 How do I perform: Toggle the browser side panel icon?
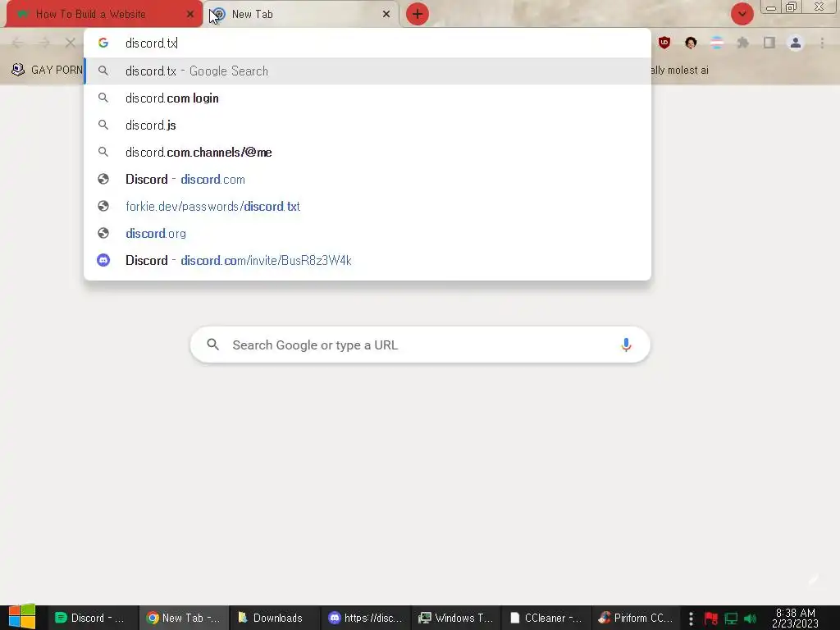coord(769,43)
